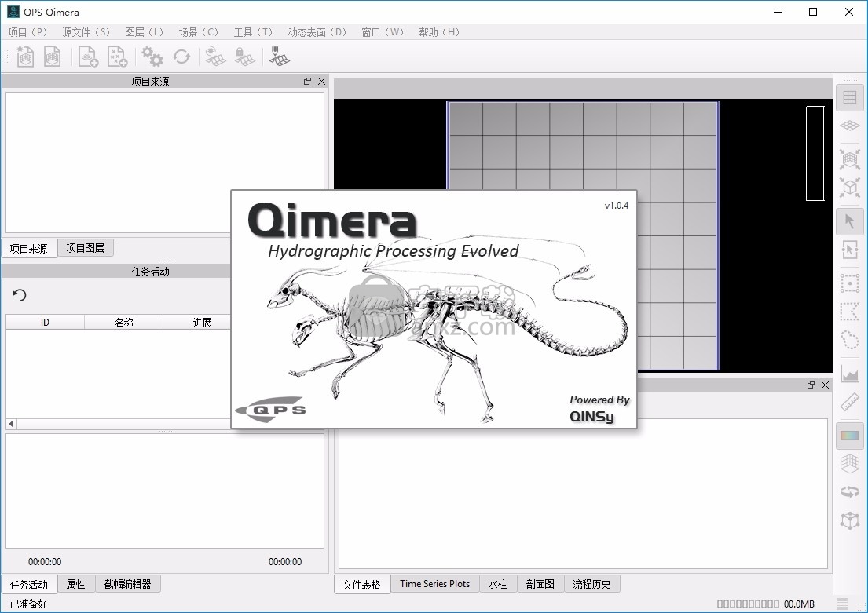This screenshot has width=868, height=613.
Task: Close the 项目来源 panel
Action: pyautogui.click(x=321, y=82)
